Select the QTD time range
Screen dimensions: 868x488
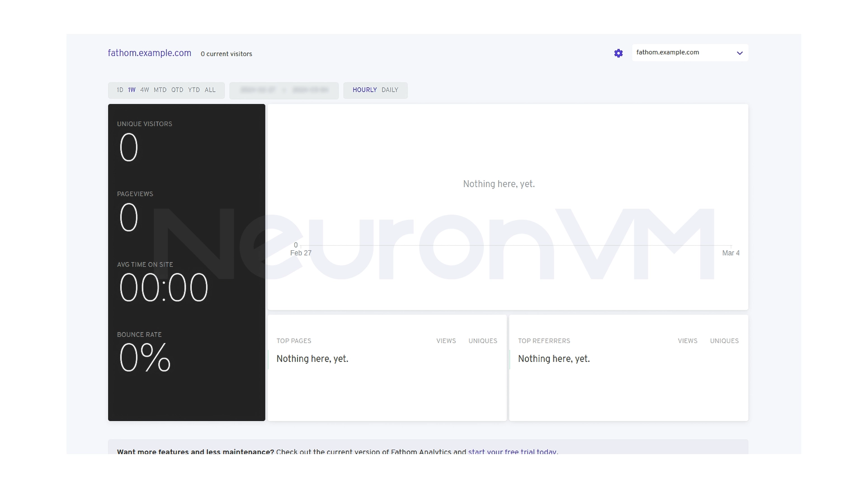click(177, 90)
